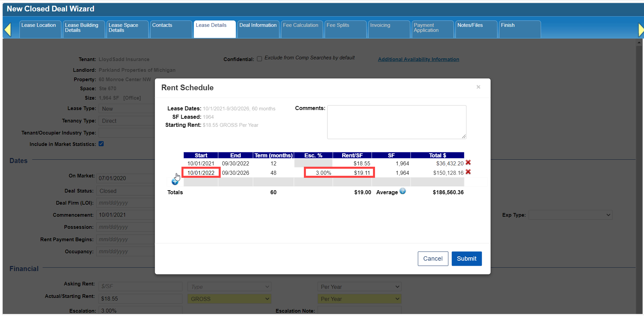The height and width of the screenshot is (316, 644).
Task: Delete the first rent schedule row
Action: (468, 163)
